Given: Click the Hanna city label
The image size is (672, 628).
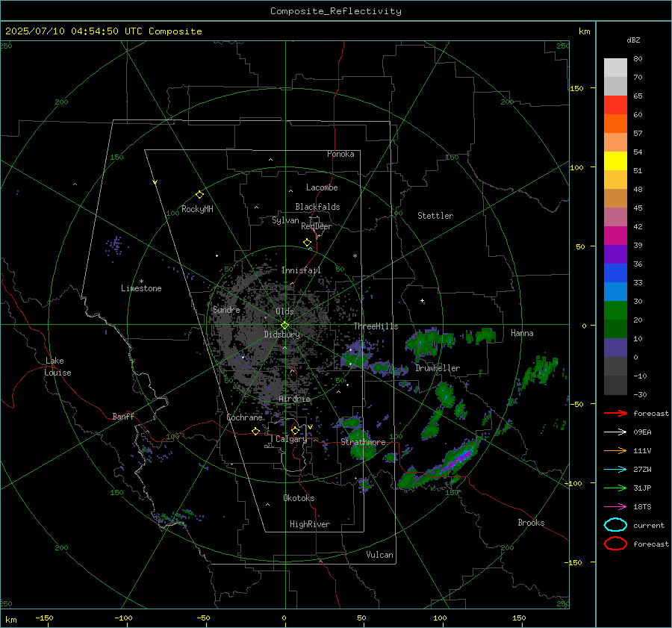Looking at the screenshot, I should click(x=522, y=333).
